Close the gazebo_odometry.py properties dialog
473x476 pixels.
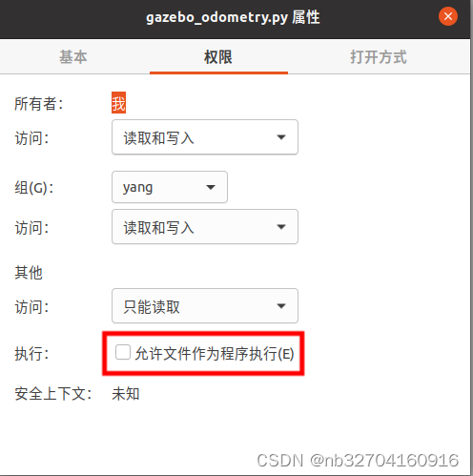448,16
